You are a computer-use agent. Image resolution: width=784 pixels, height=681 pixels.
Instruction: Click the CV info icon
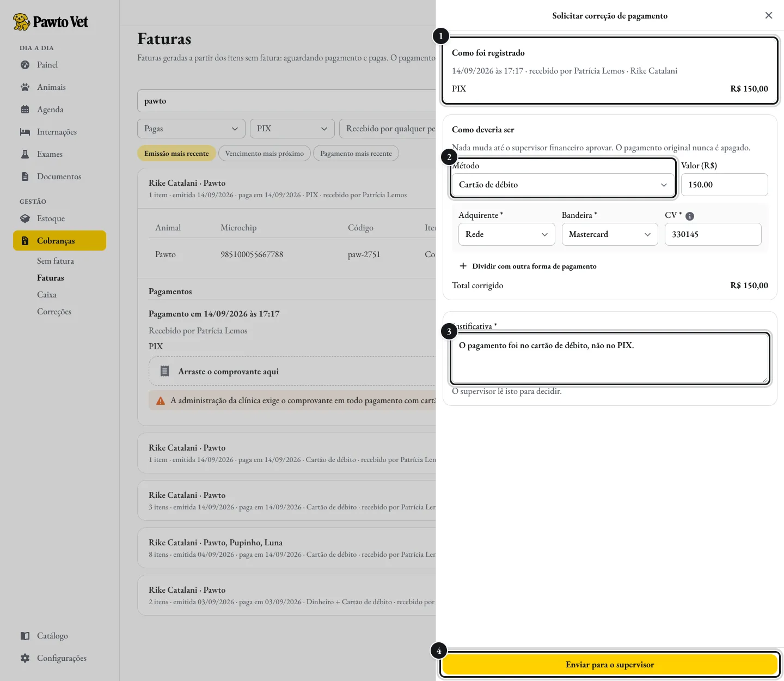point(690,216)
